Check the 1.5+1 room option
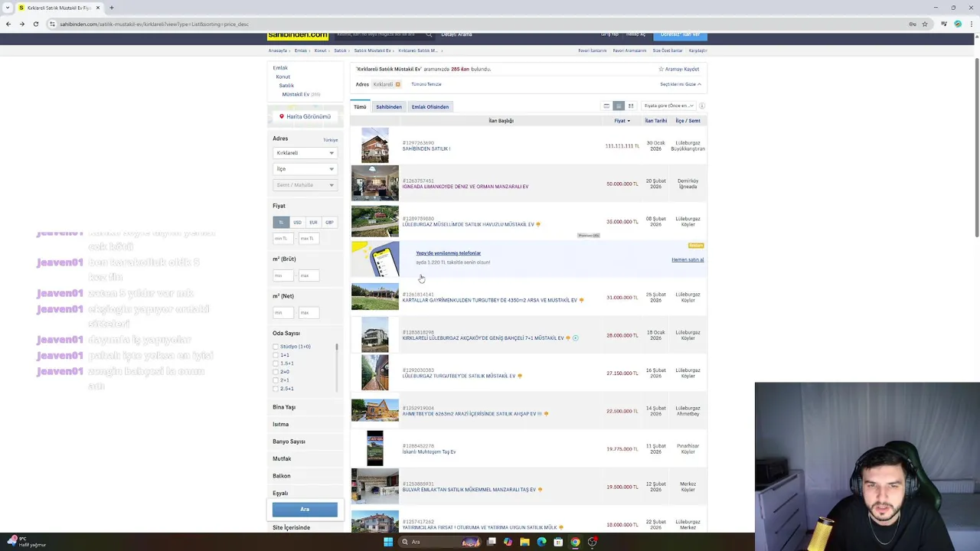Screen dimensions: 980x551 coord(276,364)
